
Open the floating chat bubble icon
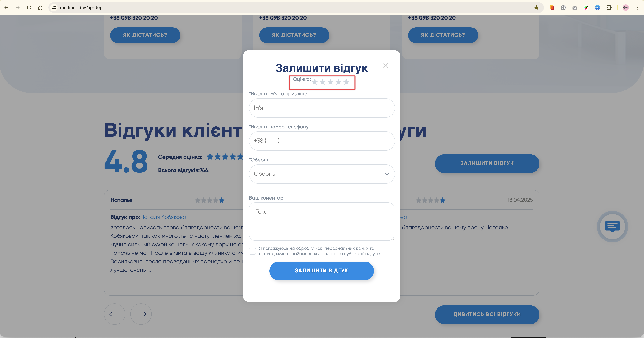(x=612, y=226)
